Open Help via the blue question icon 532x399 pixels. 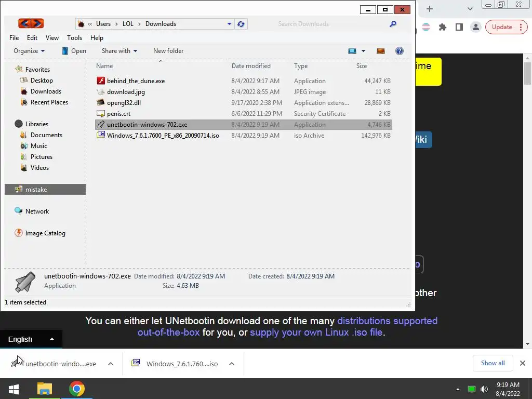(x=400, y=51)
